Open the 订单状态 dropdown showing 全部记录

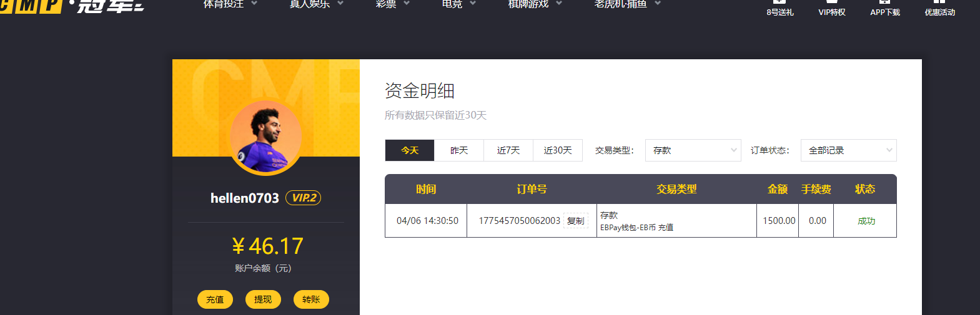click(848, 150)
